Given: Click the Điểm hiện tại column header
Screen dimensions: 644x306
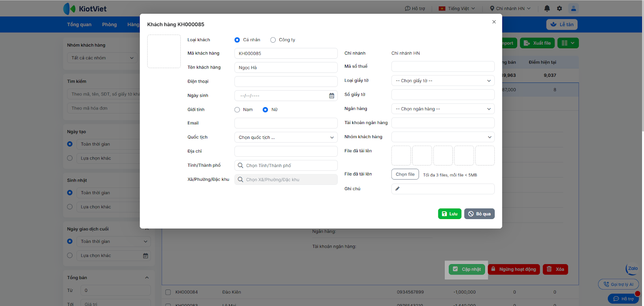Looking at the screenshot, I should point(542,62).
